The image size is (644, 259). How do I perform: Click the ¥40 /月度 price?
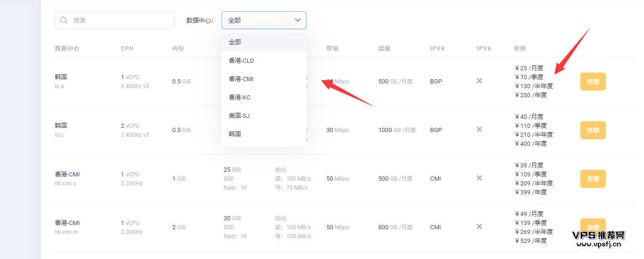click(529, 117)
